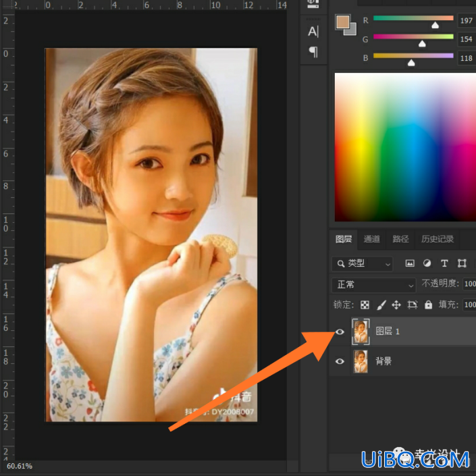The height and width of the screenshot is (476, 476).
Task: Select the 图层 1 layer thumbnail
Action: [361, 332]
